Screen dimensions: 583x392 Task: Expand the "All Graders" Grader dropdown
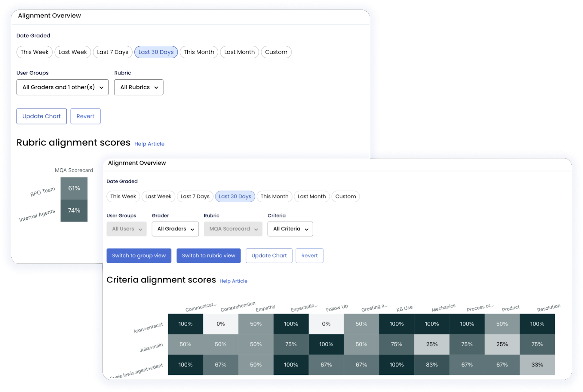point(175,229)
